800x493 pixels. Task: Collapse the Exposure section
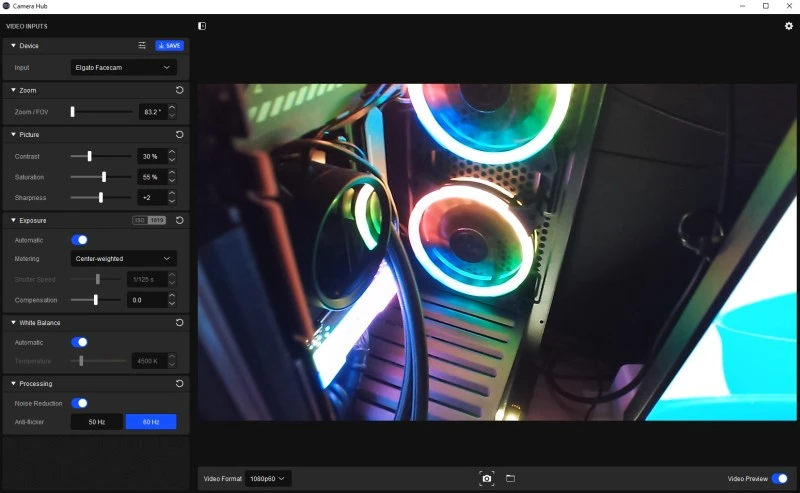[13, 220]
